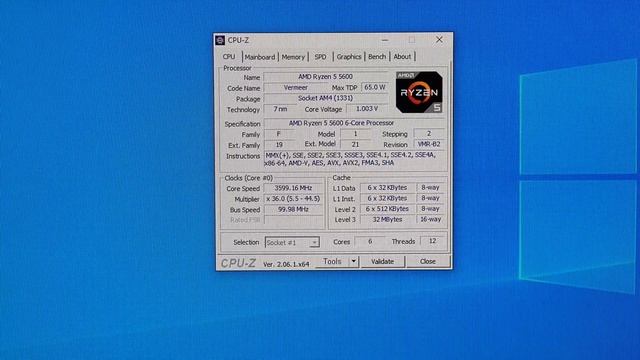
Task: Click the Technology value 7 nm
Action: coord(280,109)
